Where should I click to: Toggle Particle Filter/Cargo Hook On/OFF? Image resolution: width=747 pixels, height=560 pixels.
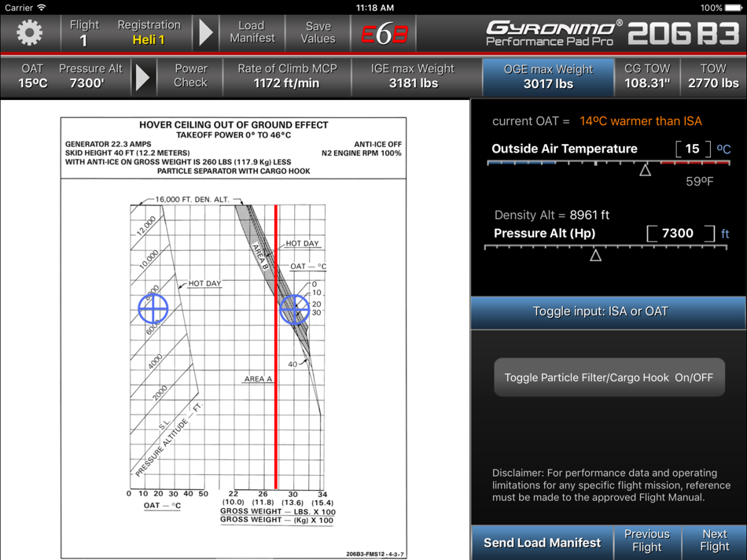(x=609, y=378)
